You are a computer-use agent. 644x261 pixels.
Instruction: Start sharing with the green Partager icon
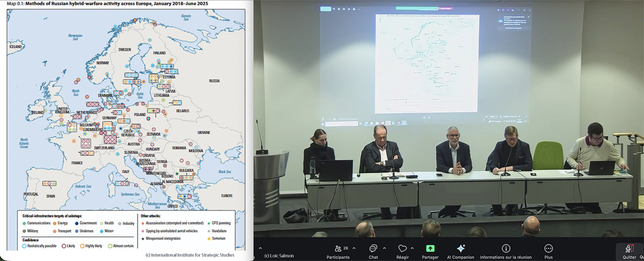[x=430, y=248]
